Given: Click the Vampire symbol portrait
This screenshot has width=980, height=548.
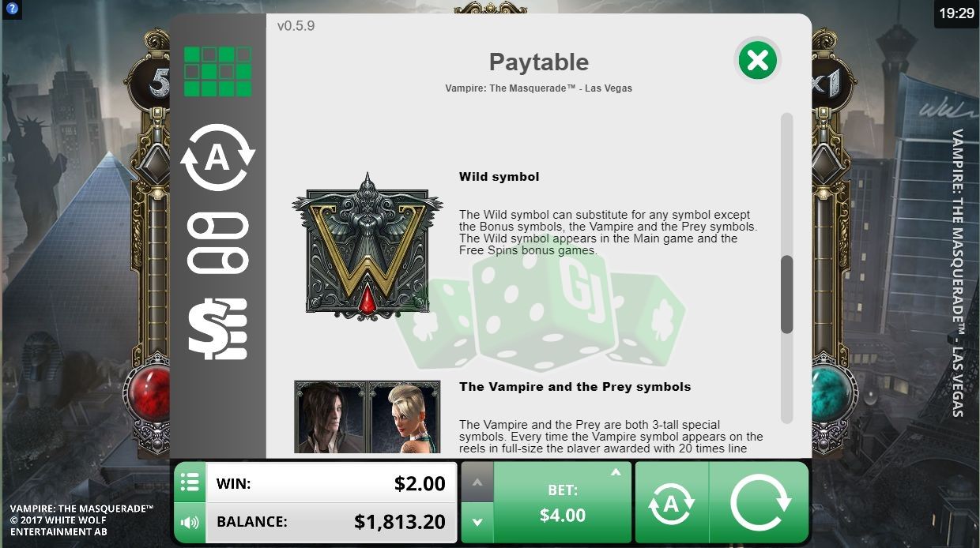Looking at the screenshot, I should pyautogui.click(x=330, y=418).
